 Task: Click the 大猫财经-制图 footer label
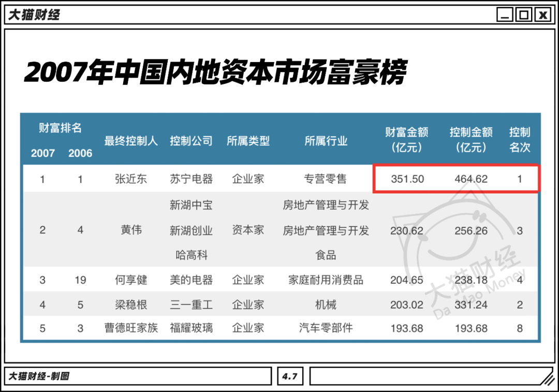click(38, 376)
